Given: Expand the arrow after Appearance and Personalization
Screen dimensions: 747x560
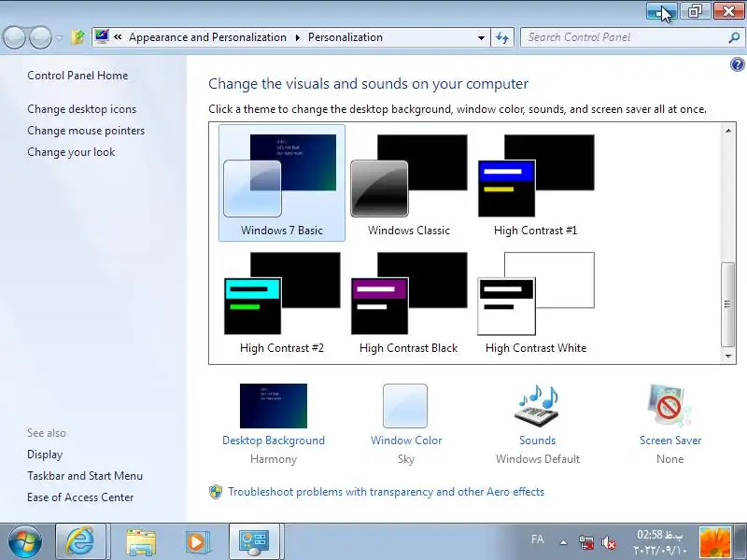Looking at the screenshot, I should 298,37.
